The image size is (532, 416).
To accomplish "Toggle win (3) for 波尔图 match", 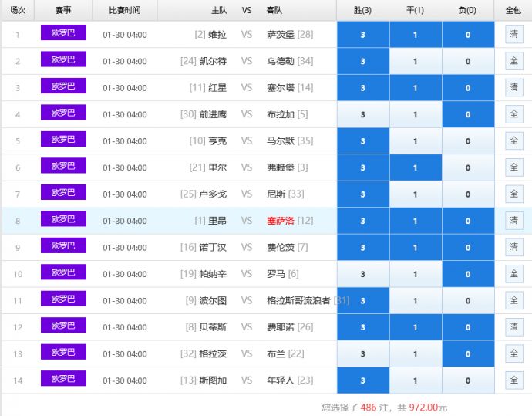I will click(362, 301).
